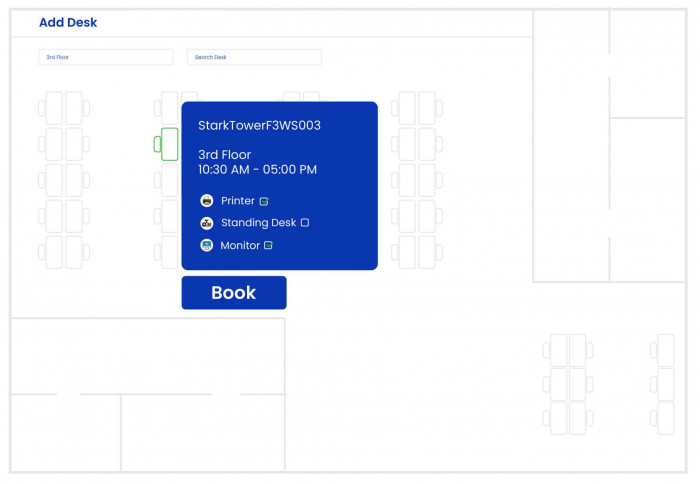Click the StarkTowerF3WS003 desk name
Viewport: 700px width, 484px height.
(x=259, y=125)
